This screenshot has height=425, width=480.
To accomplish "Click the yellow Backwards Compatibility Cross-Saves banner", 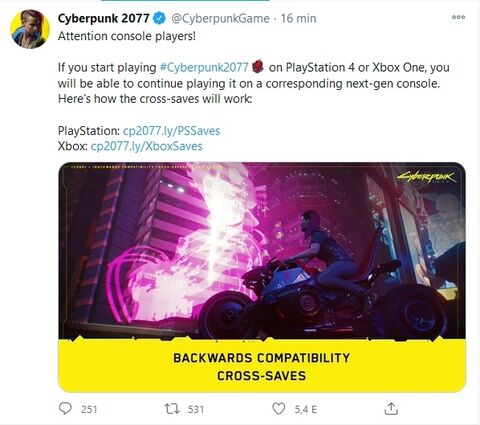I will click(262, 366).
